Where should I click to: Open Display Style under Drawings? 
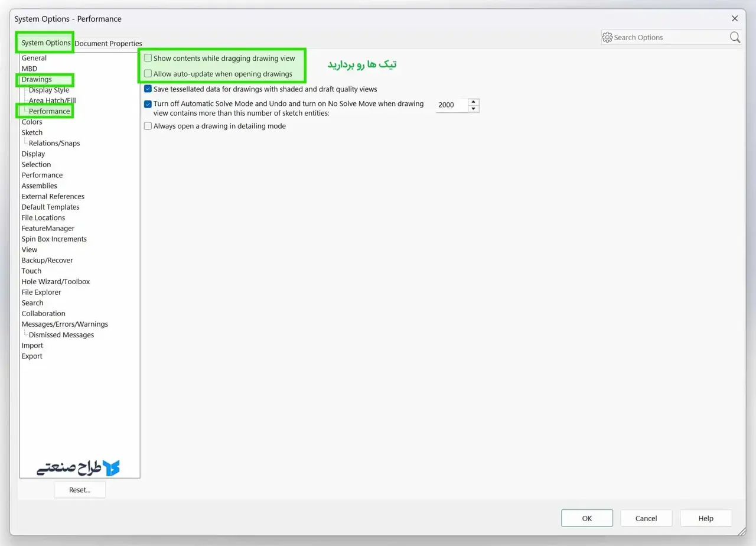tap(49, 90)
